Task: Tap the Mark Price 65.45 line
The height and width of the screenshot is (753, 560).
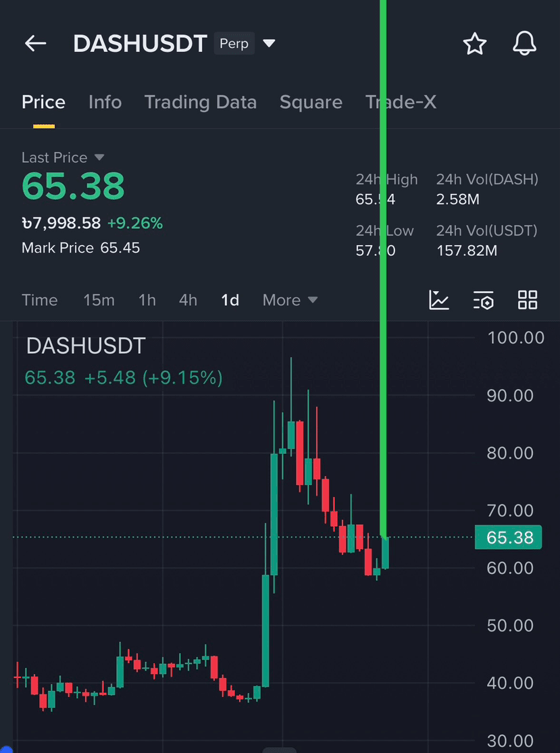Action: tap(80, 248)
